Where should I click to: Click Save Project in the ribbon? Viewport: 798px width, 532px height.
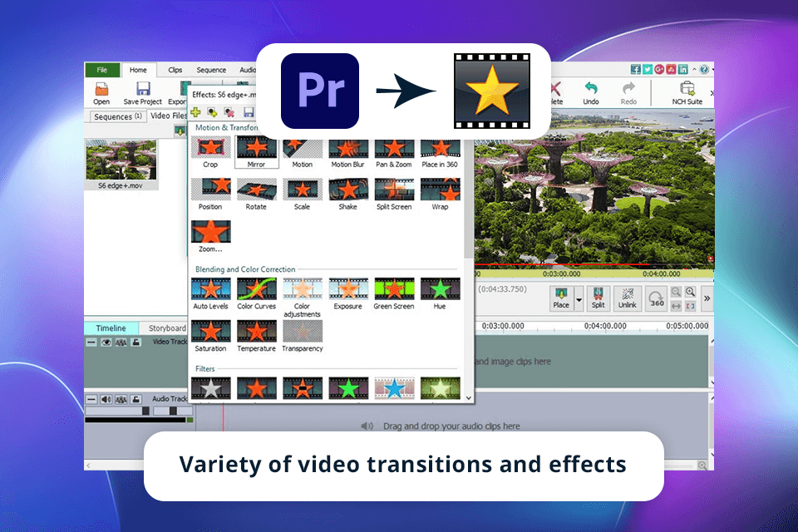(142, 93)
